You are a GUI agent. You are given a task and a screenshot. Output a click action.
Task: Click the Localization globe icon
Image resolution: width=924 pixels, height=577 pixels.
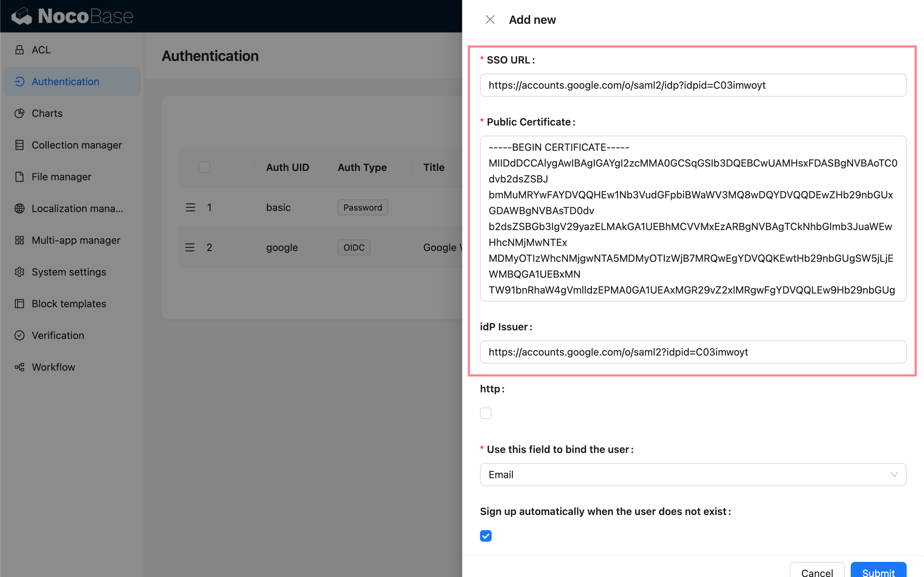coord(19,208)
